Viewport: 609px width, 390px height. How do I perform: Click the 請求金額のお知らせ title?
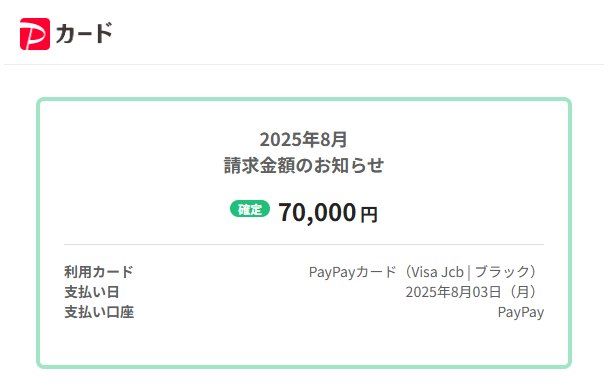click(x=304, y=165)
